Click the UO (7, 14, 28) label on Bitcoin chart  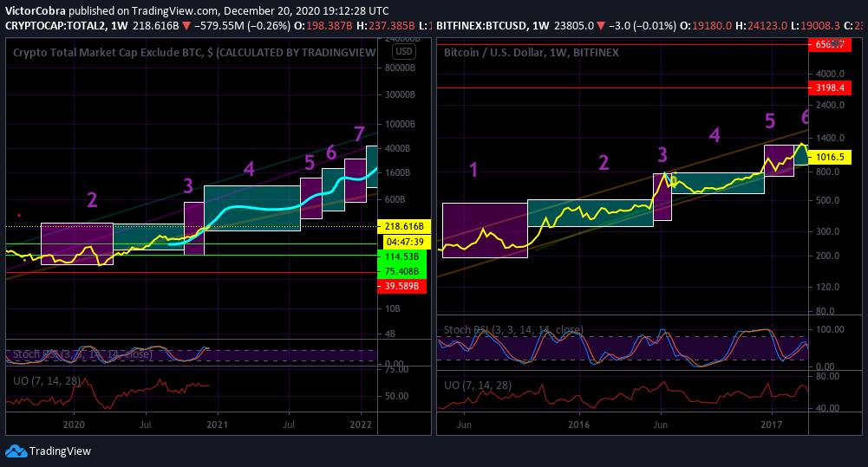tap(477, 385)
